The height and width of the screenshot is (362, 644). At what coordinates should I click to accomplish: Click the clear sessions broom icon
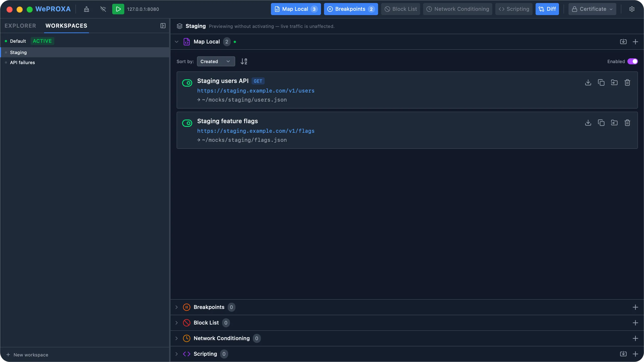(86, 9)
